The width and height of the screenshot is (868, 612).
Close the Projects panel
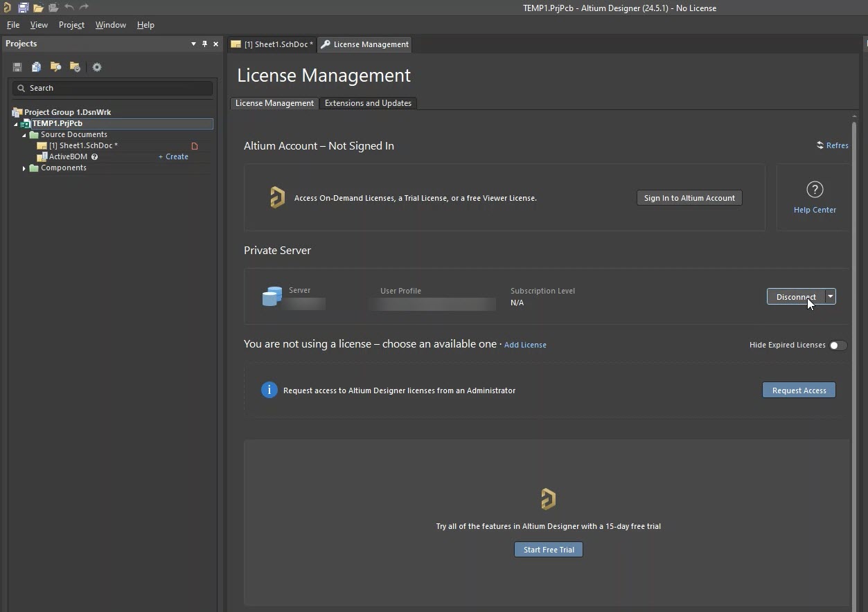pos(215,44)
